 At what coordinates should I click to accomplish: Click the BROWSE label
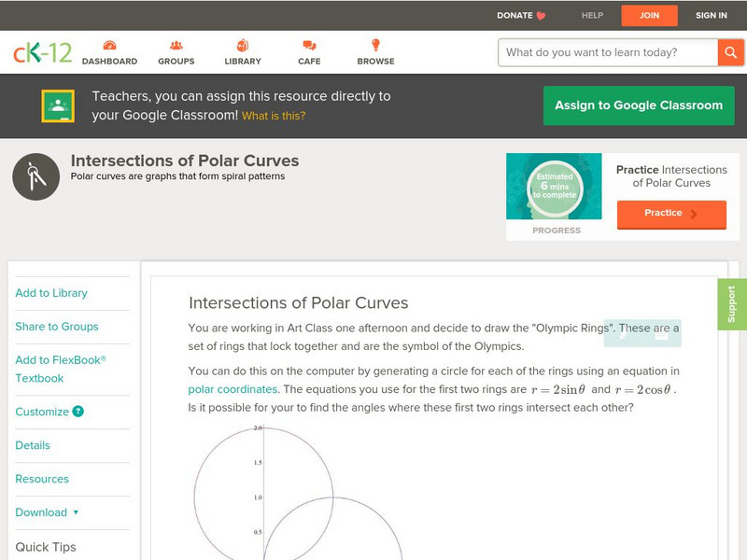coord(376,61)
